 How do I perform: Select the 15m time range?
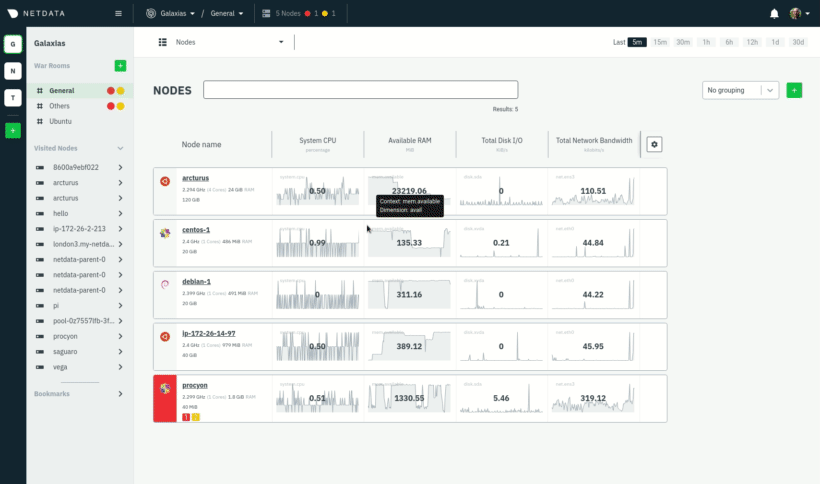tap(660, 42)
